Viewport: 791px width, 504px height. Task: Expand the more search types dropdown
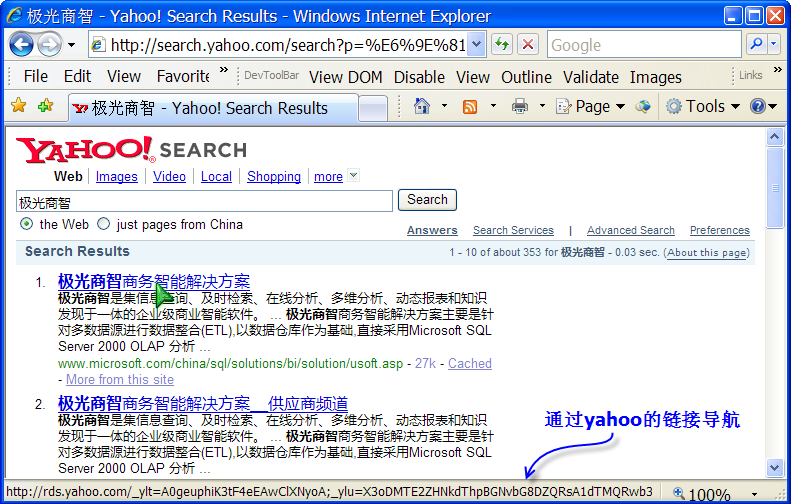[x=354, y=176]
